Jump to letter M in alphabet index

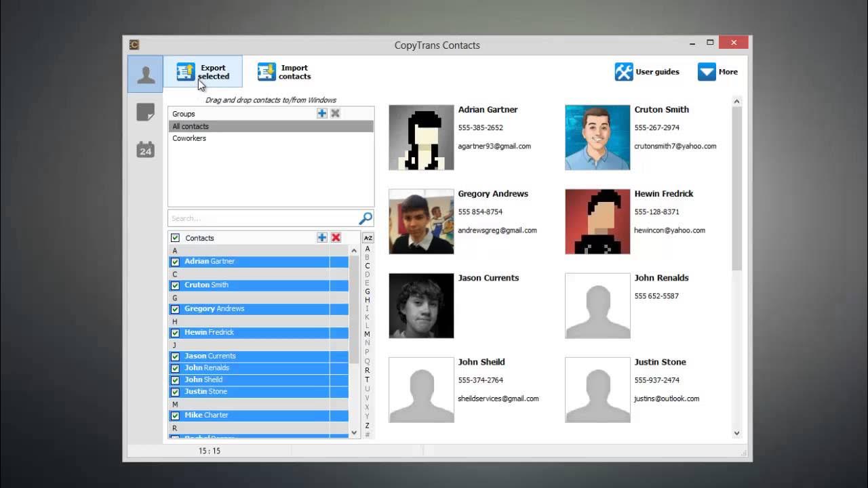click(368, 334)
